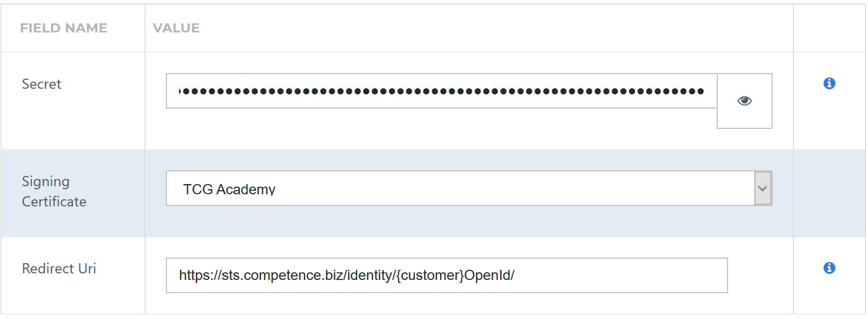Select the Redirect Uri field label
The image size is (868, 319).
point(59,268)
